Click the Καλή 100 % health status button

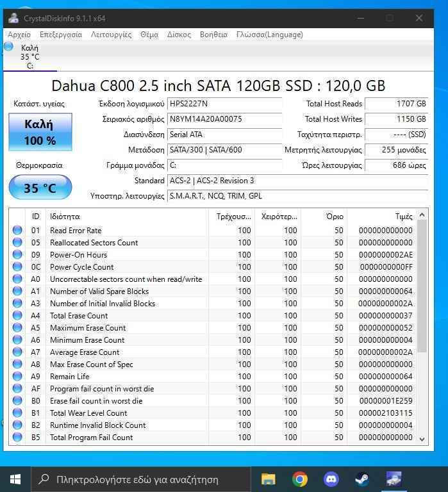40,132
